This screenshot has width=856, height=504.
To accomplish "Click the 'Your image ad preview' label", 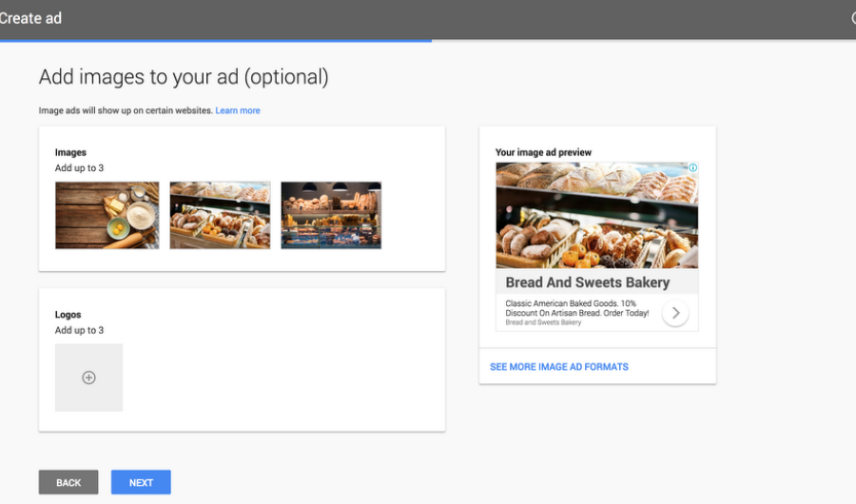I will [543, 152].
